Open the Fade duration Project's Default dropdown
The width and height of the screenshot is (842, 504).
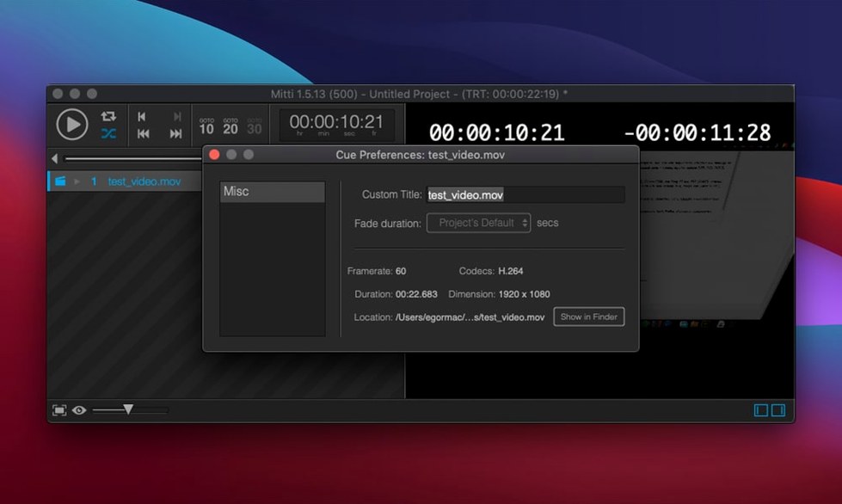pyautogui.click(x=478, y=223)
